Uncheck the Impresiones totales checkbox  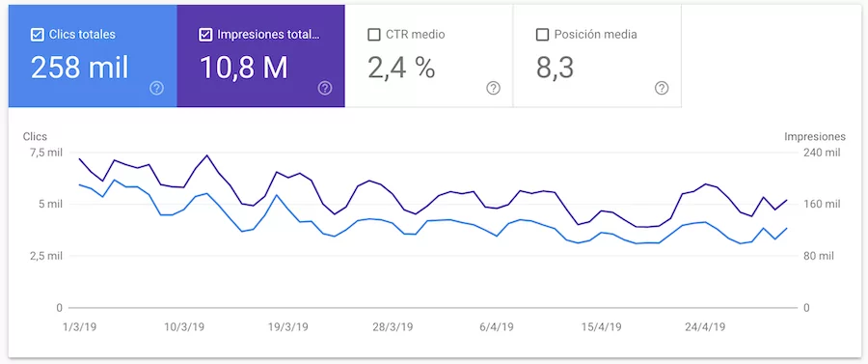pos(205,35)
